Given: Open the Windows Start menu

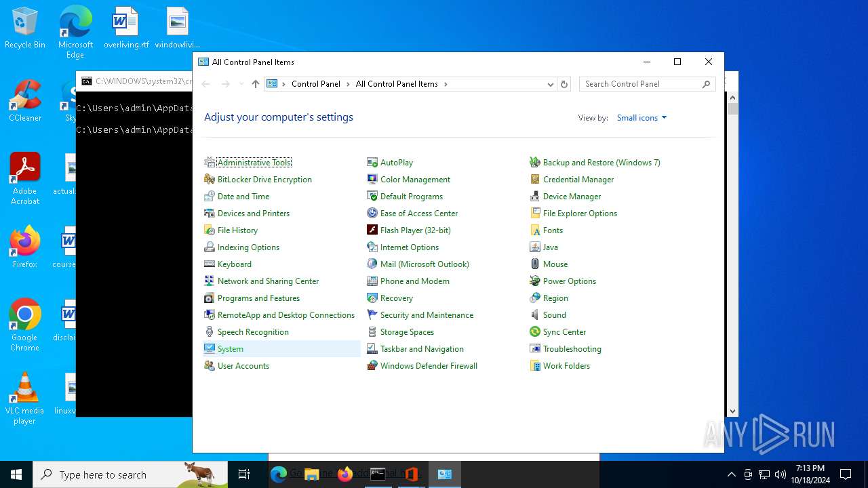Looking at the screenshot, I should 16,474.
